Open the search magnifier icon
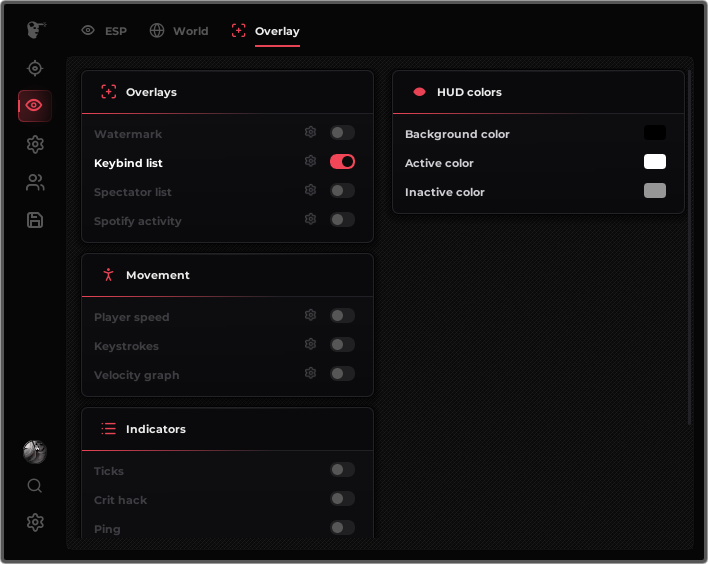 coord(35,486)
